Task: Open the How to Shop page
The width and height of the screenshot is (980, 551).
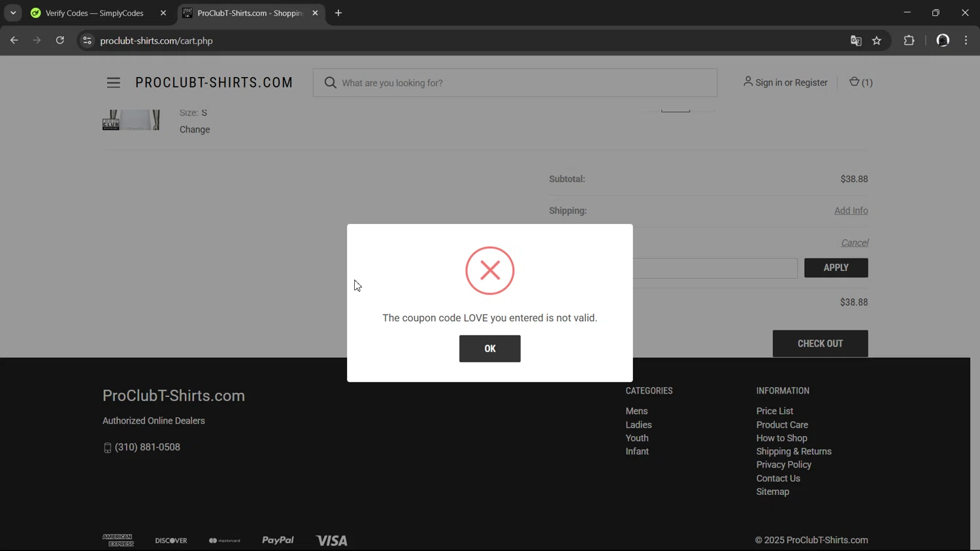Action: tap(781, 438)
